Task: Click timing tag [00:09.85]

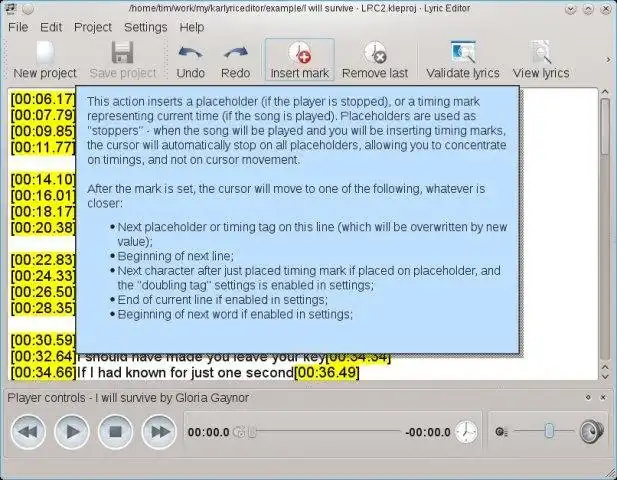Action: tap(43, 131)
